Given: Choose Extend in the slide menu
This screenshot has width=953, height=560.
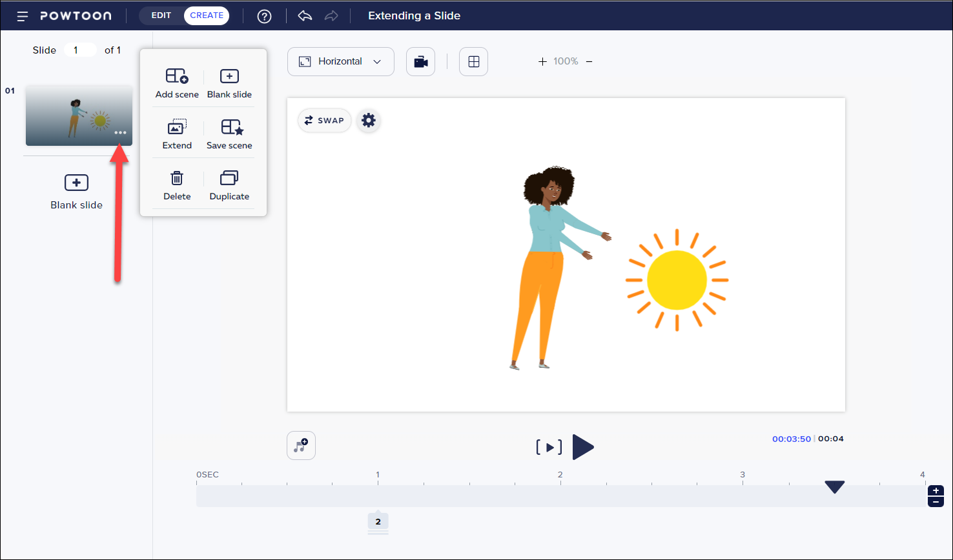Looking at the screenshot, I should [x=177, y=134].
